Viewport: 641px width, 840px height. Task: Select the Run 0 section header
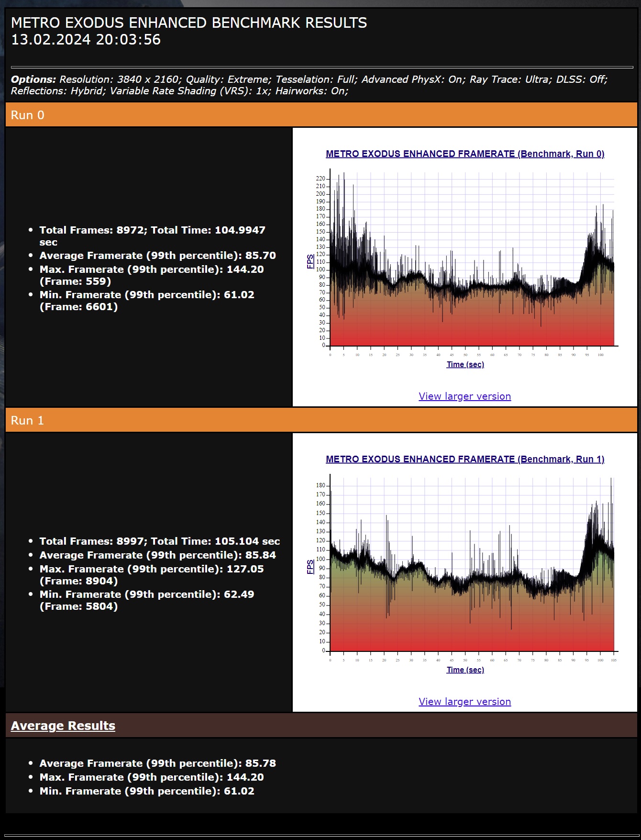[x=321, y=115]
